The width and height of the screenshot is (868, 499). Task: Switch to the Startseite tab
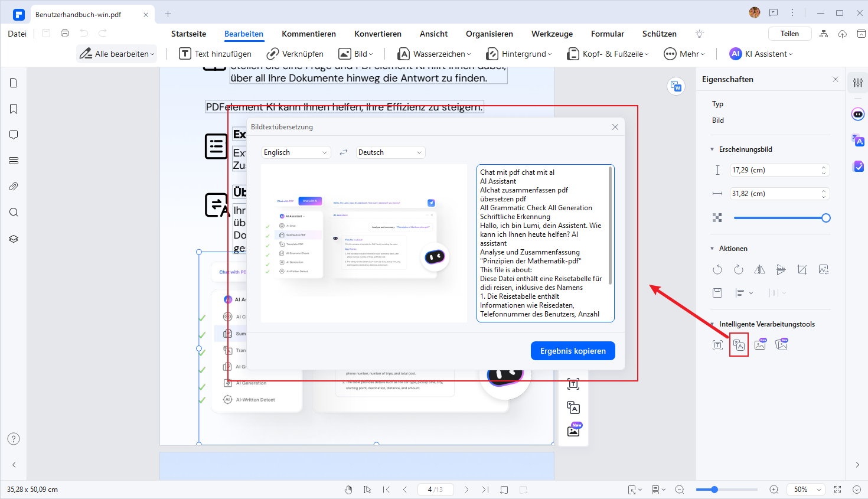tap(189, 34)
